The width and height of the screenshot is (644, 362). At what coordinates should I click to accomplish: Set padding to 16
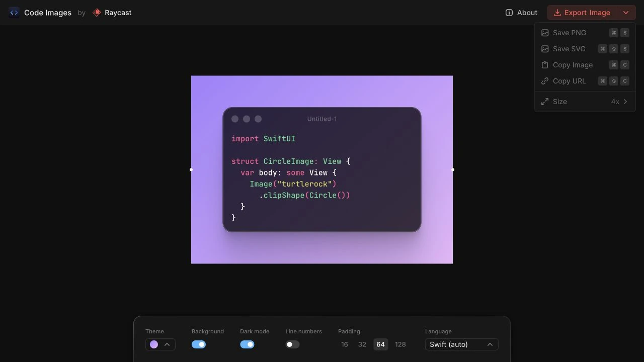(344, 344)
